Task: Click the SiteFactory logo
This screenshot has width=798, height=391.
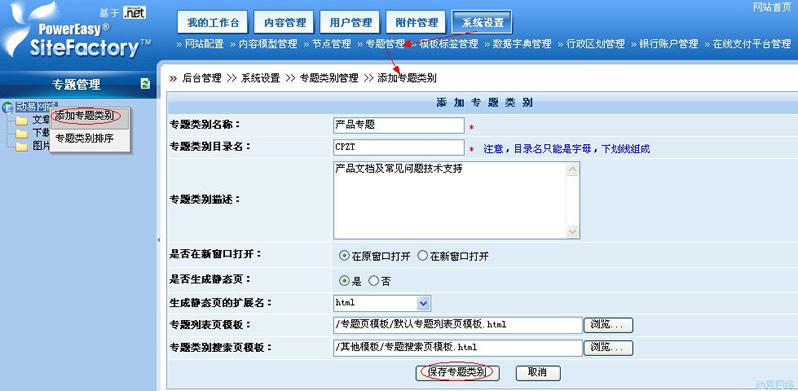Action: (76, 32)
